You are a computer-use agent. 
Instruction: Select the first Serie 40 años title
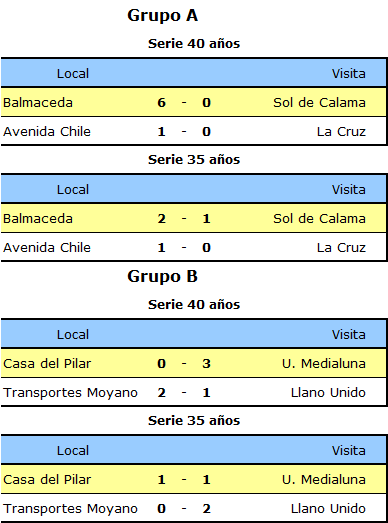click(194, 44)
